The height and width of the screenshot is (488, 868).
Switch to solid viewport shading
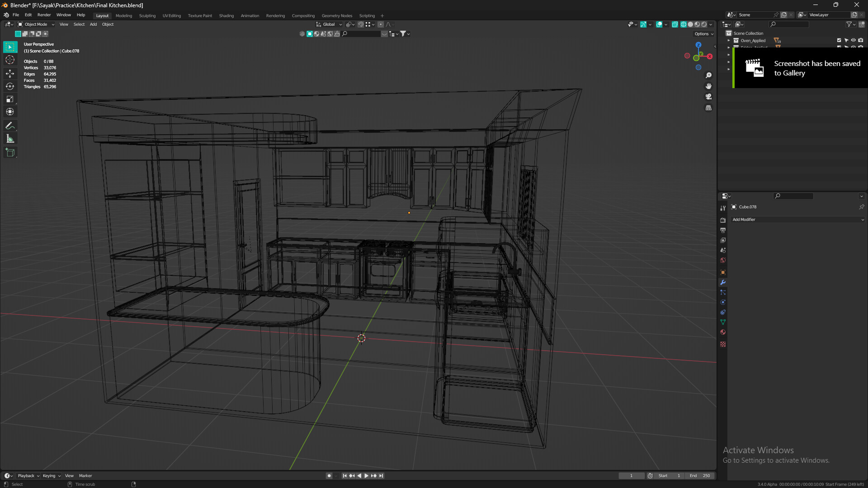click(x=690, y=24)
